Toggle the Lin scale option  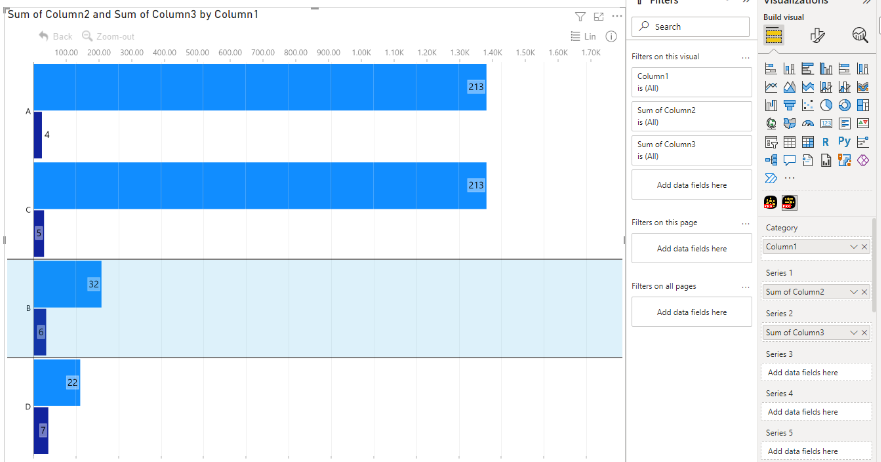pyautogui.click(x=583, y=36)
